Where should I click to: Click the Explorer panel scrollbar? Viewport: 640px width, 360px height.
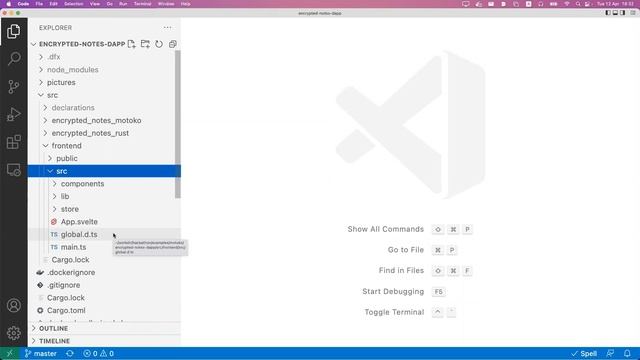[x=178, y=124]
